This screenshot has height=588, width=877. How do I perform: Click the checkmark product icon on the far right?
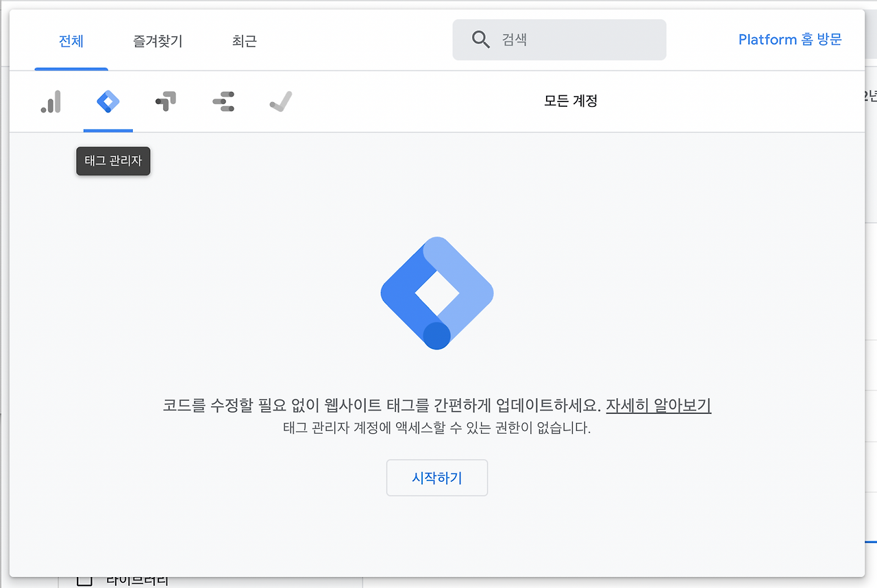[x=280, y=101]
